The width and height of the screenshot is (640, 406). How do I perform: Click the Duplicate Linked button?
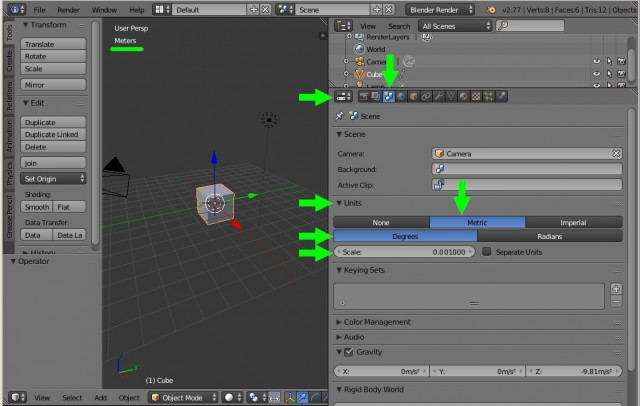click(53, 134)
